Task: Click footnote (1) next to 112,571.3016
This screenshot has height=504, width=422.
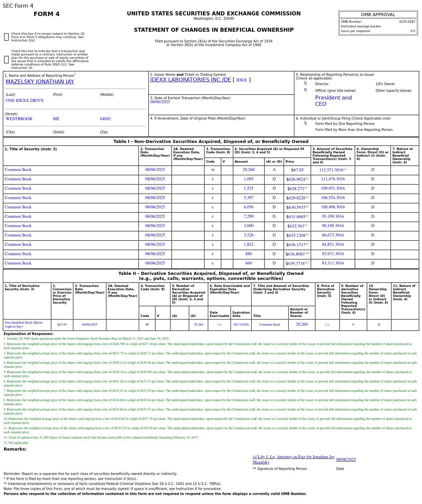Action: [x=345, y=169]
